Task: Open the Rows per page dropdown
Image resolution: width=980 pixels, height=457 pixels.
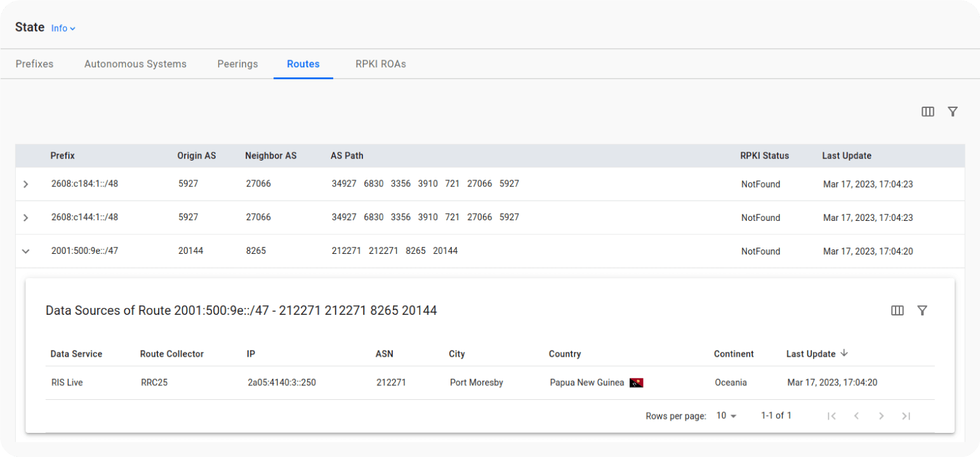Action: click(726, 416)
